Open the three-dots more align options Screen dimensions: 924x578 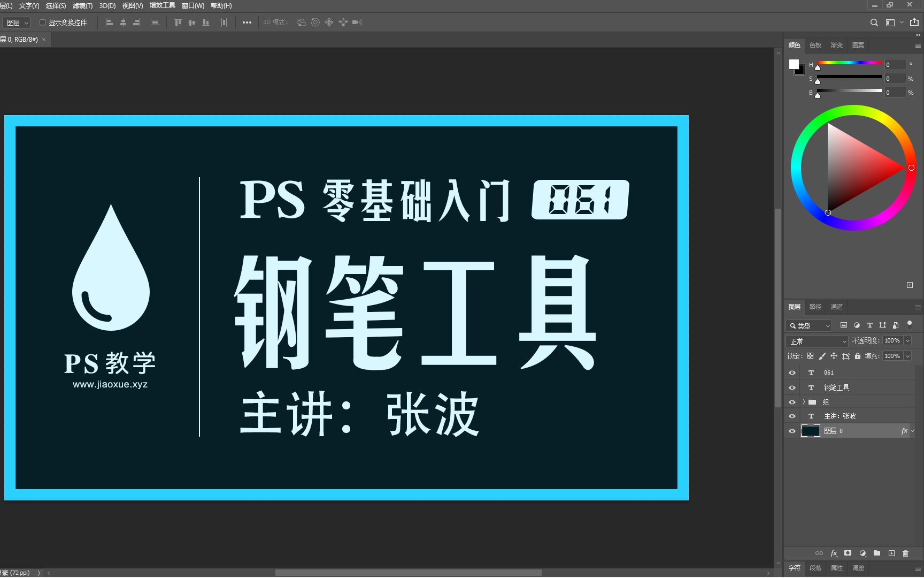tap(247, 22)
